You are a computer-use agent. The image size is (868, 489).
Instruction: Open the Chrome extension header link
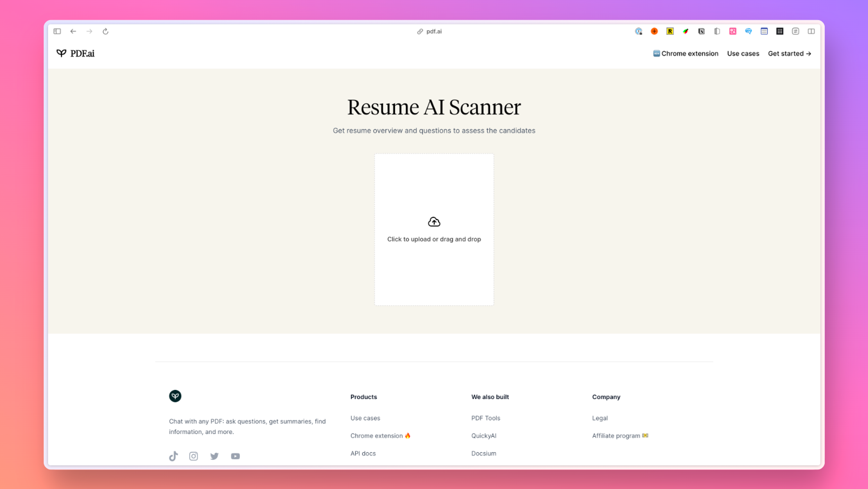pos(686,53)
